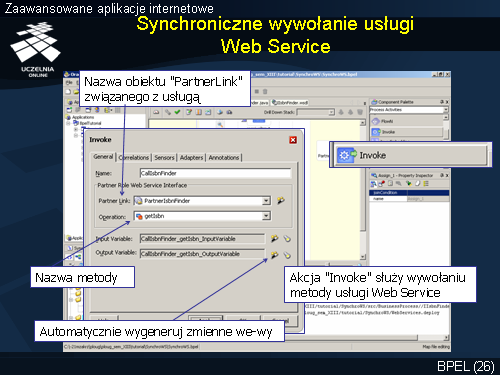Open the File menu
The image size is (500, 375).
(69, 82)
